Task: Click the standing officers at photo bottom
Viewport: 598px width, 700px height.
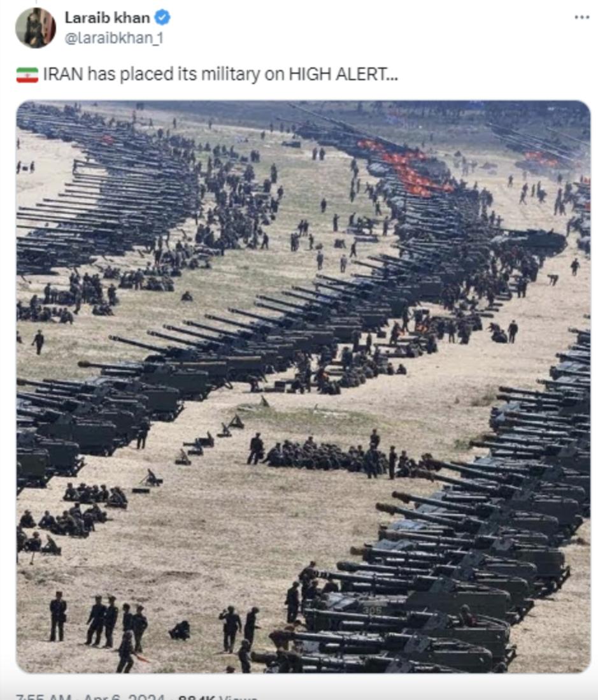Action: [x=99, y=619]
